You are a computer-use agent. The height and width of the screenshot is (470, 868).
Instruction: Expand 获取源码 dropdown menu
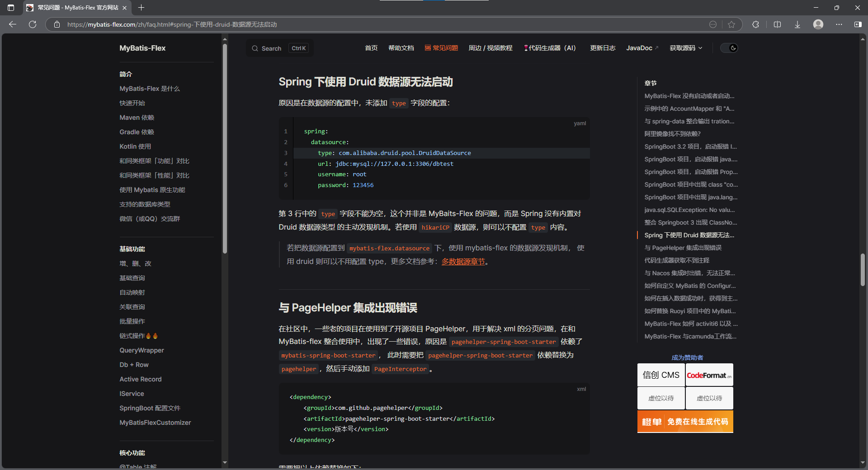[x=686, y=48]
